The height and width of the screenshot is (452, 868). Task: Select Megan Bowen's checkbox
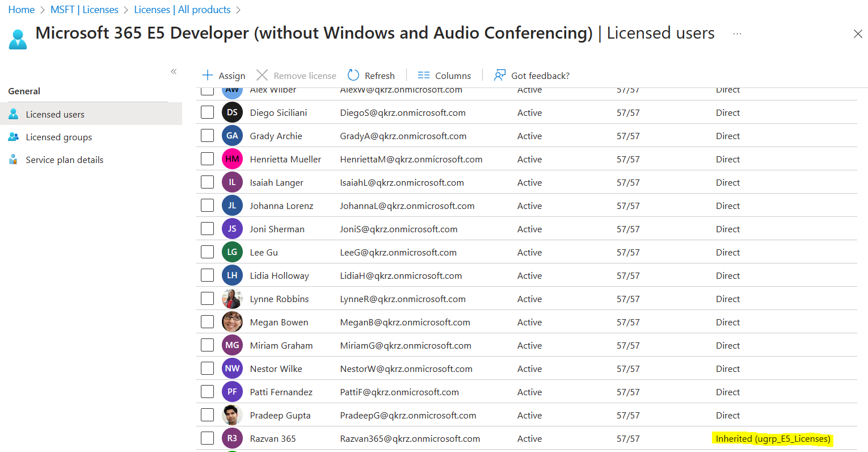[x=207, y=321]
